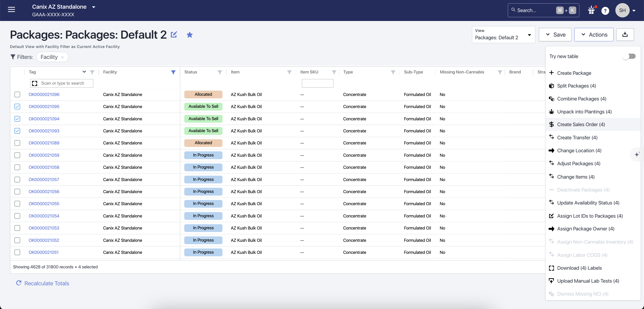Click the Filters funnel icon

[13, 57]
